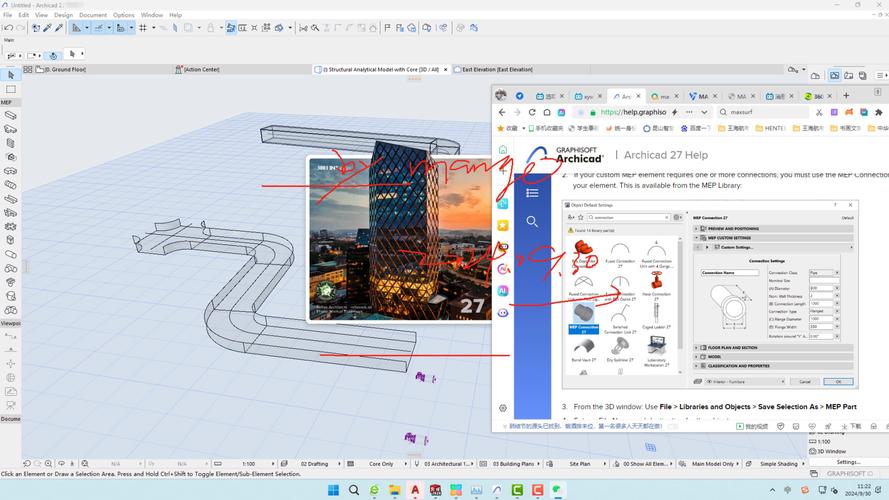
Task: Open Windows taskbar Search
Action: (354, 490)
